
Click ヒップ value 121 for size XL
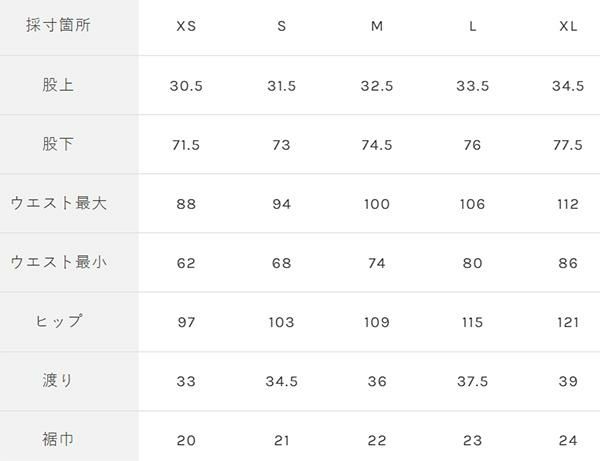pyautogui.click(x=566, y=322)
